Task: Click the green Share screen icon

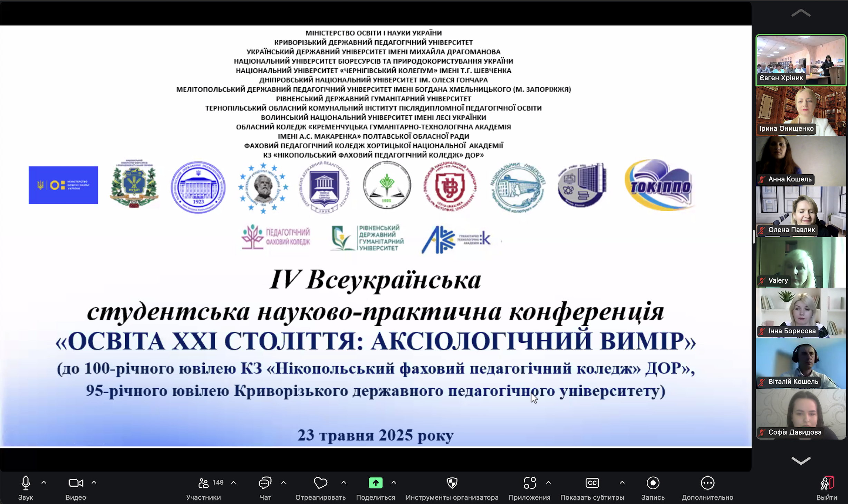Action: click(x=375, y=483)
